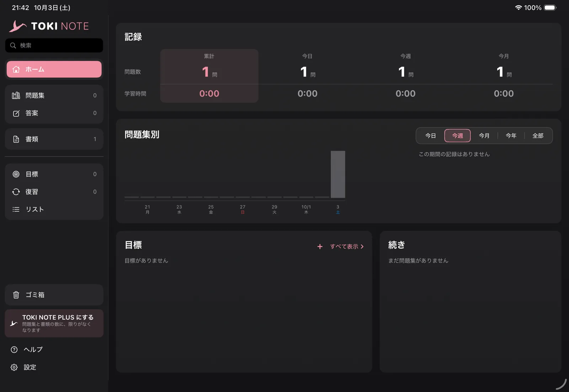Screen dimensions: 569x392
Task: Click the ヘルプ question mark icon
Action: pos(14,349)
